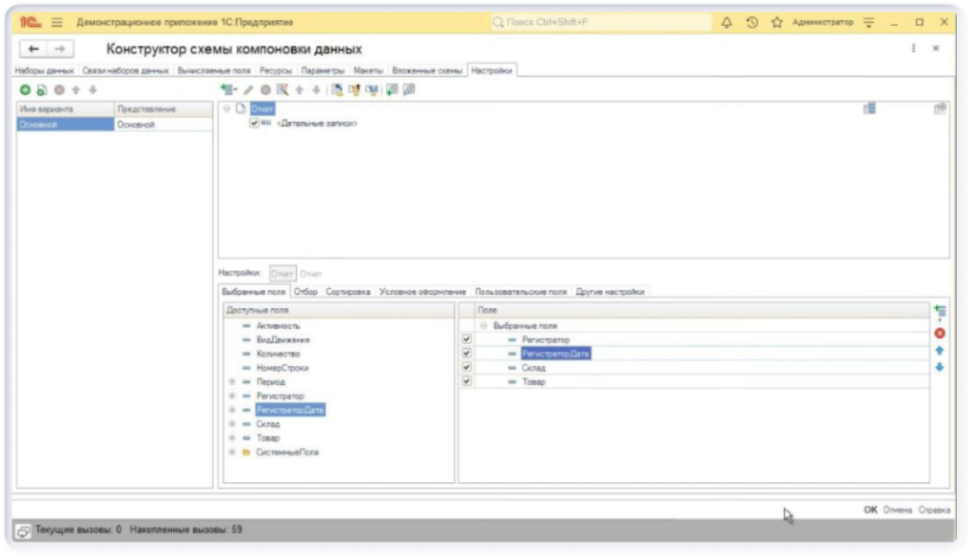This screenshot has height=560, width=974.
Task: Expand the СистемныеПоля folder
Action: click(x=231, y=453)
